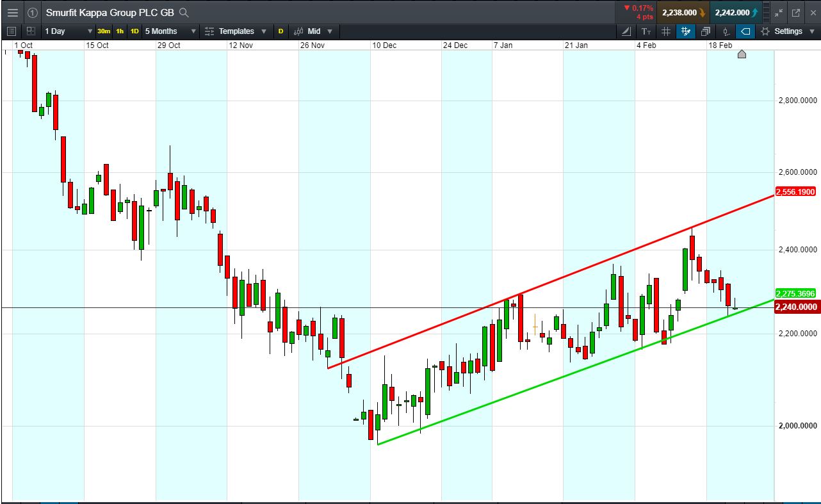
Task: Click the 10 Dec date label
Action: tap(384, 45)
